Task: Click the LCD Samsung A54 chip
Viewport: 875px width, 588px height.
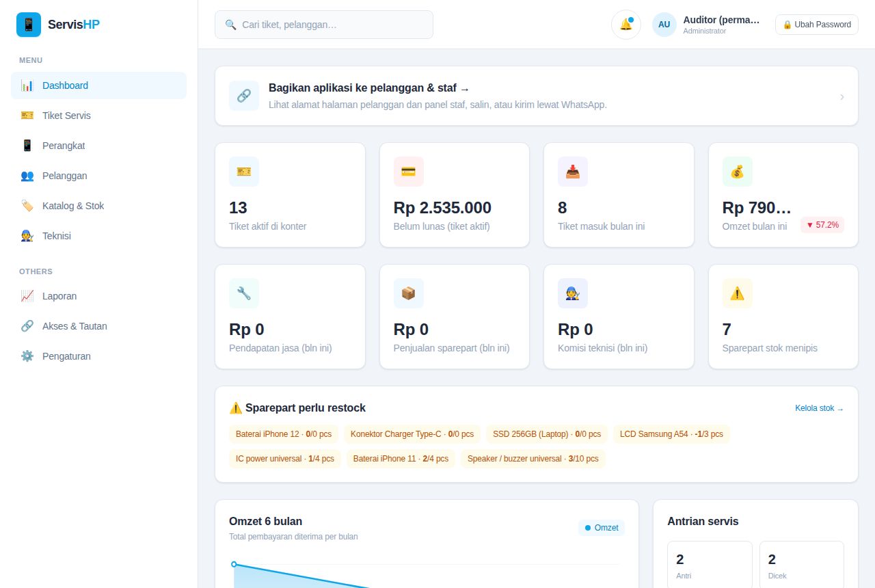Action: coord(671,434)
